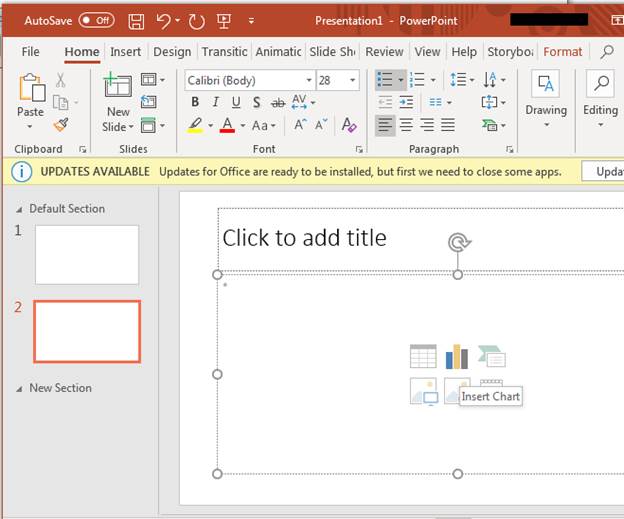Increase font size with large A
This screenshot has width=624, height=519.
coord(300,125)
